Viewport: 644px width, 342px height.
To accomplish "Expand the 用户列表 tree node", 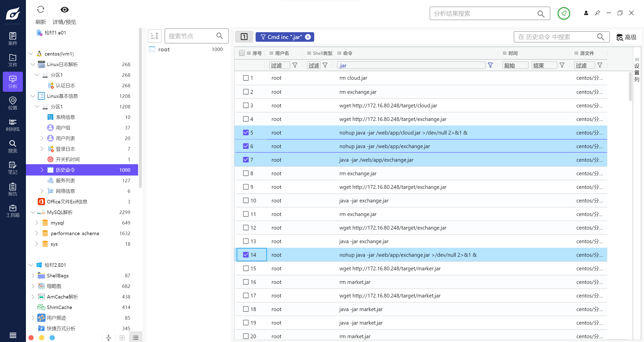I will click(x=42, y=138).
